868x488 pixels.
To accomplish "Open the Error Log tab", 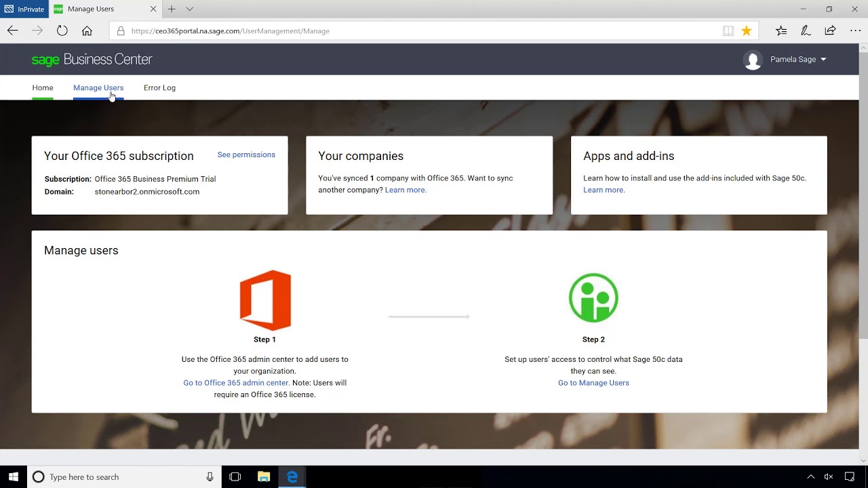I will (159, 87).
